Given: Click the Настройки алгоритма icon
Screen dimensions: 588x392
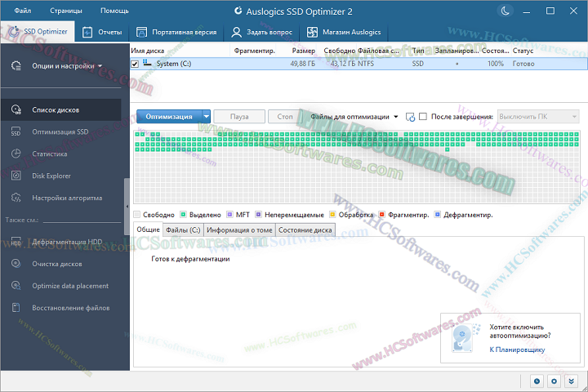Looking at the screenshot, I should (x=16, y=198).
